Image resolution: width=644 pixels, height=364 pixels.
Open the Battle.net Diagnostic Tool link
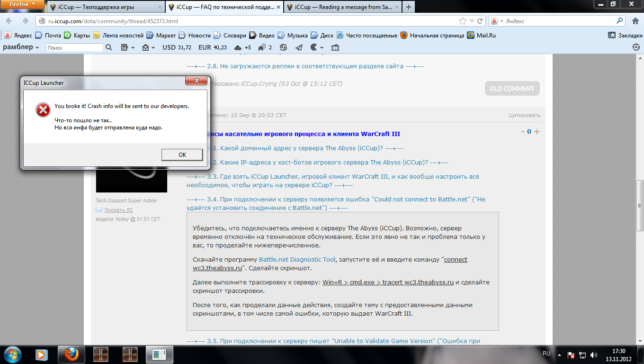[x=297, y=259]
